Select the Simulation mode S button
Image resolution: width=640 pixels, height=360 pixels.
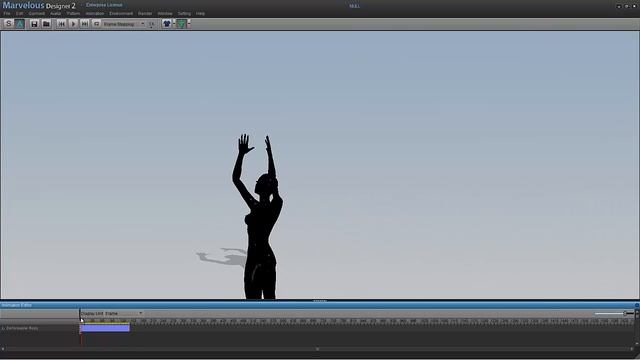9,24
